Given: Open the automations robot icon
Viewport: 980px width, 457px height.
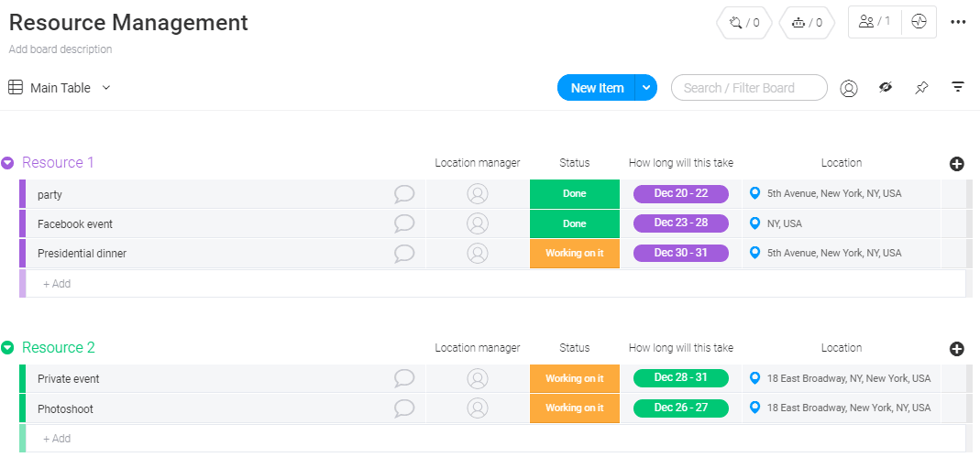Looking at the screenshot, I should point(807,23).
